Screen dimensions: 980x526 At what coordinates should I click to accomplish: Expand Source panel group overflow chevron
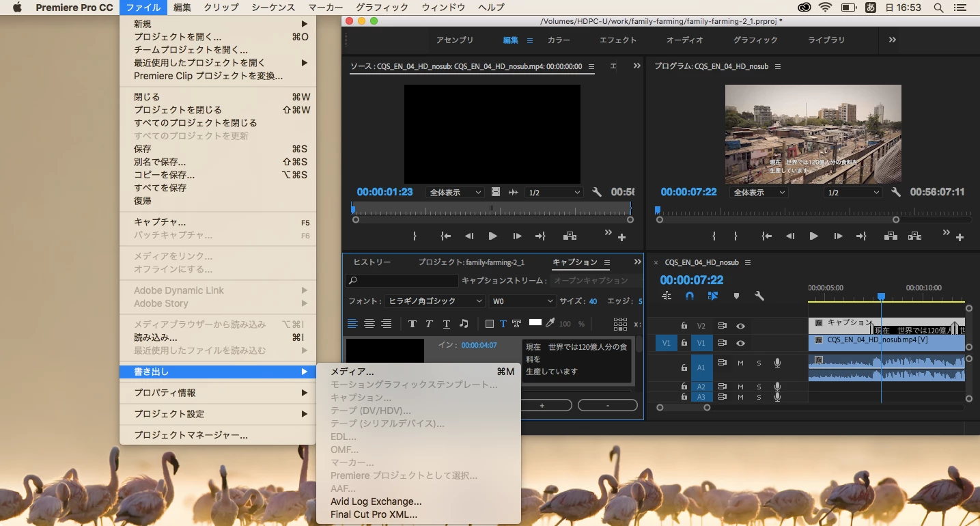(x=637, y=66)
